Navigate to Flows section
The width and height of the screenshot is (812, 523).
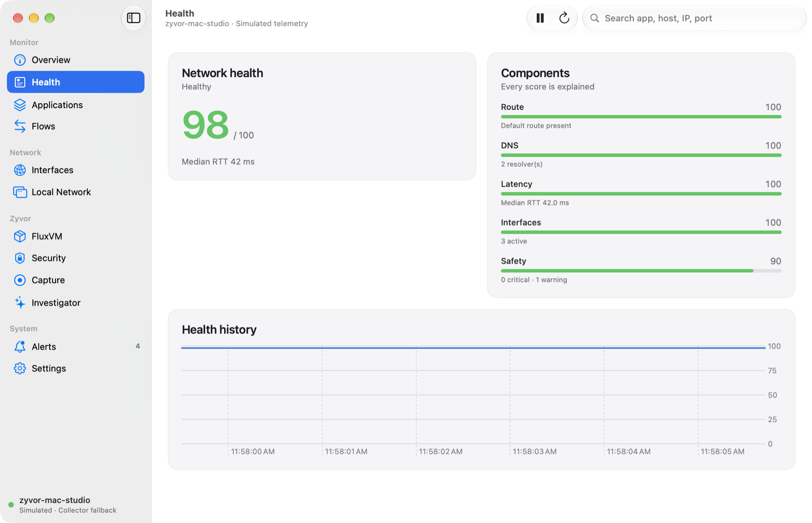(x=76, y=126)
